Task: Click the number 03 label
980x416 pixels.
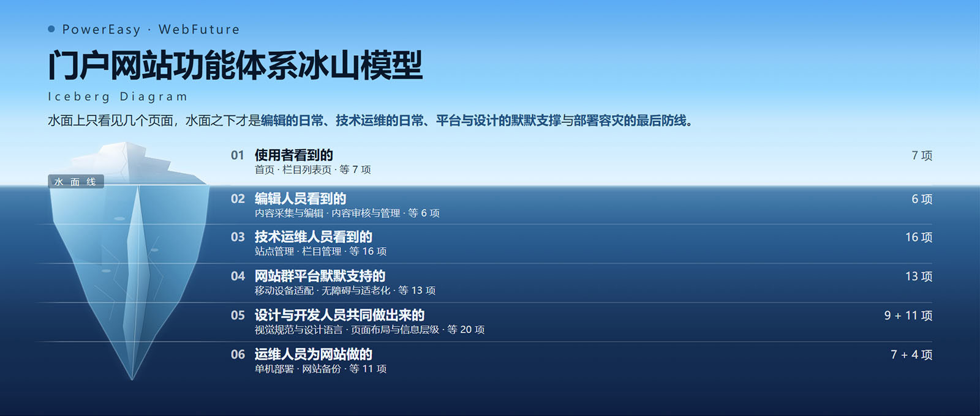Action: [238, 237]
